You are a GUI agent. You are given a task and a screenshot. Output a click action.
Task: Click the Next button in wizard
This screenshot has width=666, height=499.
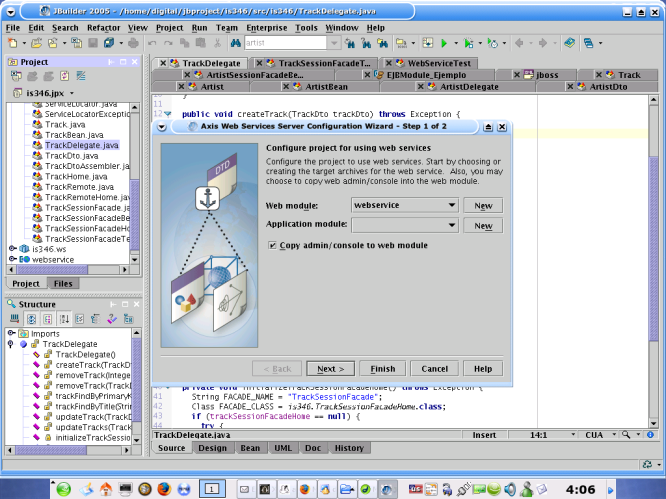click(331, 368)
